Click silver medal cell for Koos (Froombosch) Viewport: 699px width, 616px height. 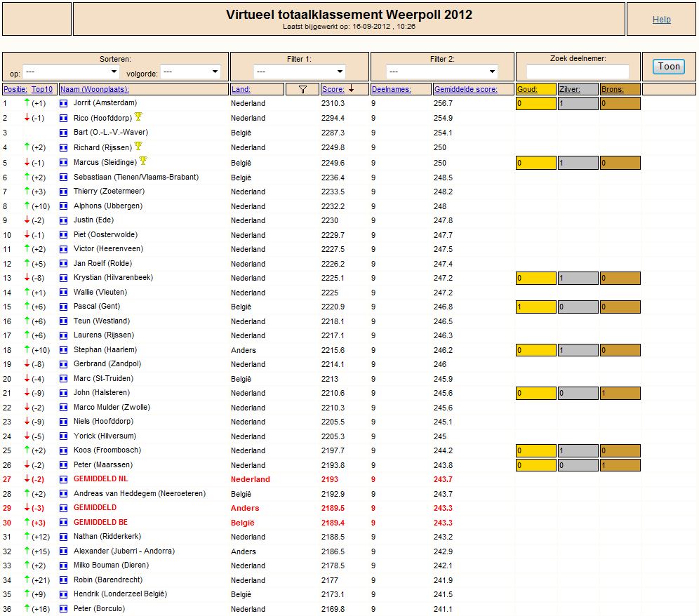[x=578, y=450]
